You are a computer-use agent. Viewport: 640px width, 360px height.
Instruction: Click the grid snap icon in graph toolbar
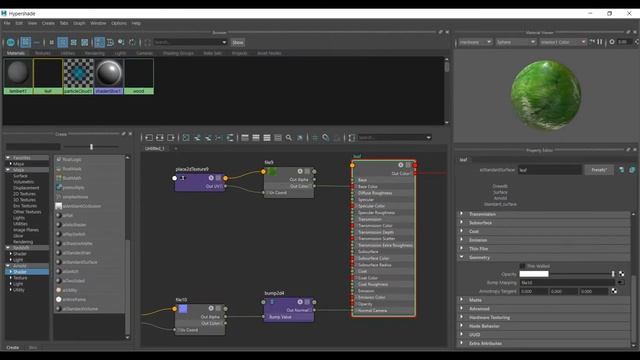(x=315, y=138)
